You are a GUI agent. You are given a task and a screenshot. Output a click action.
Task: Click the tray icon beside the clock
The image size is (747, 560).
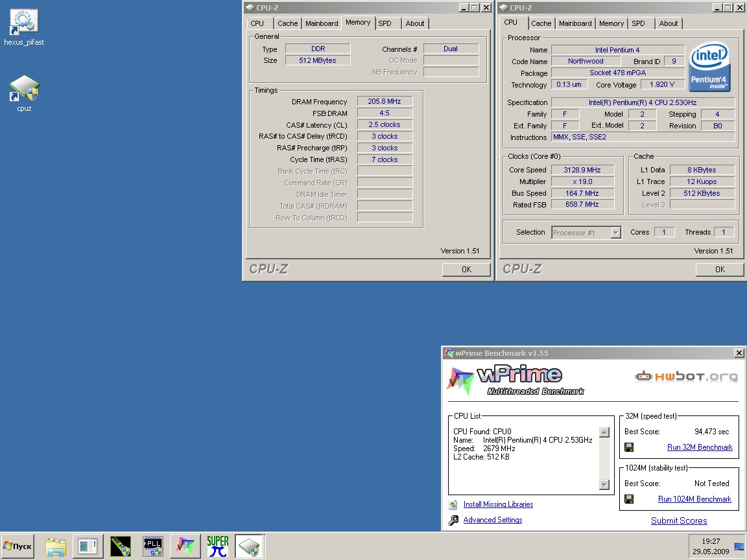click(x=739, y=546)
